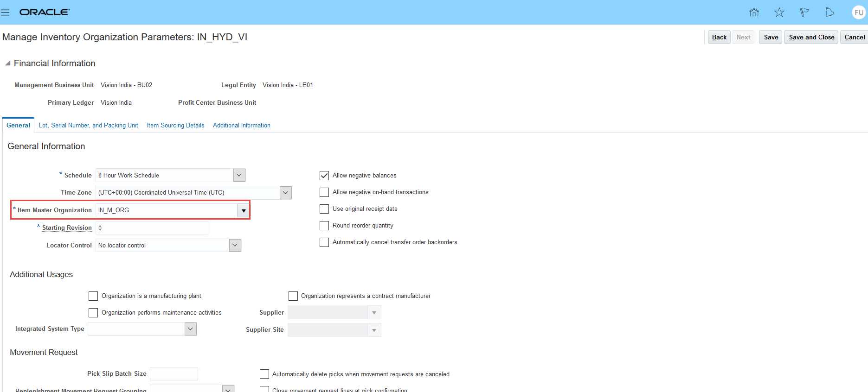Check Organization is a manufacturing plant
Screen dimensions: 868x392
click(93, 296)
